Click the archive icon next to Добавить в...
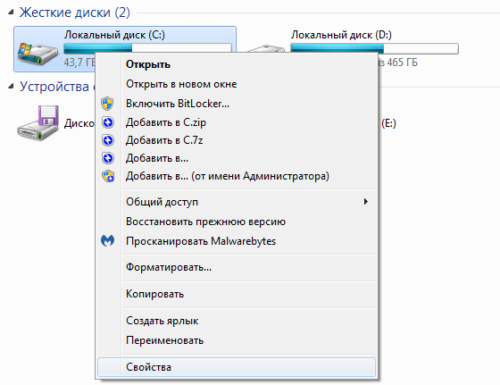 tap(108, 158)
